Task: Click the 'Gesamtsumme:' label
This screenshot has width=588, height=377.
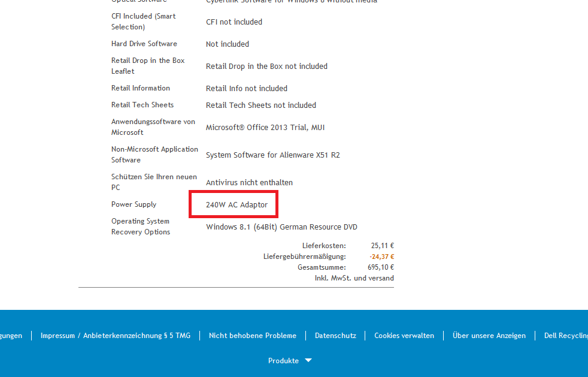Action: 322,267
